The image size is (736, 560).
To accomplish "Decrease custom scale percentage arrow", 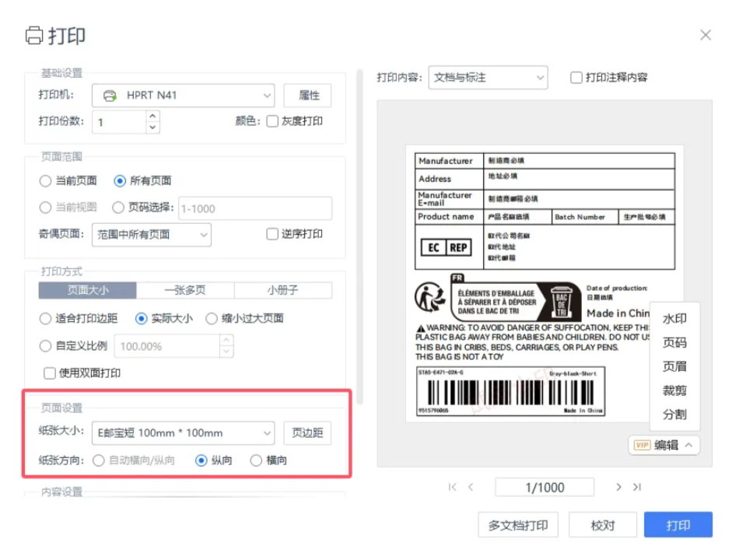I will coord(226,352).
